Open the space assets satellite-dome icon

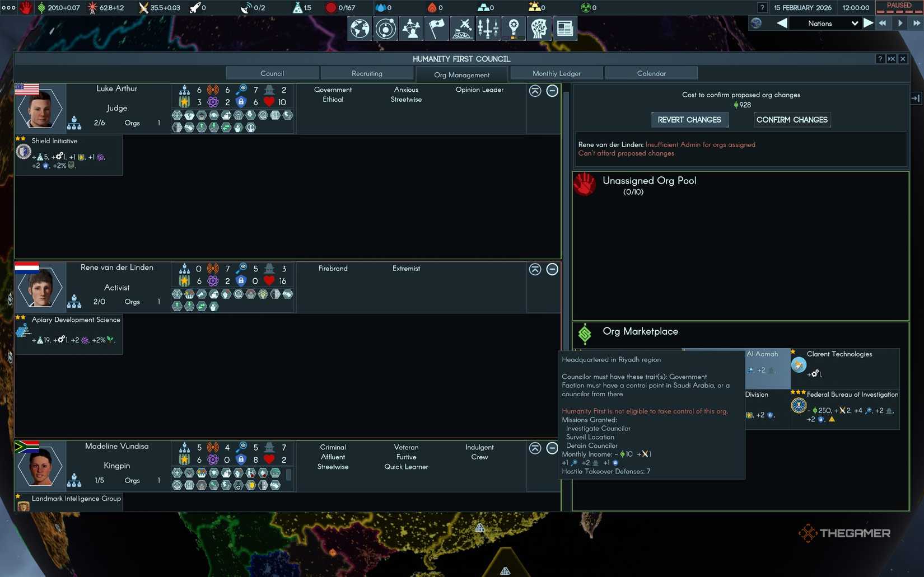(x=461, y=28)
